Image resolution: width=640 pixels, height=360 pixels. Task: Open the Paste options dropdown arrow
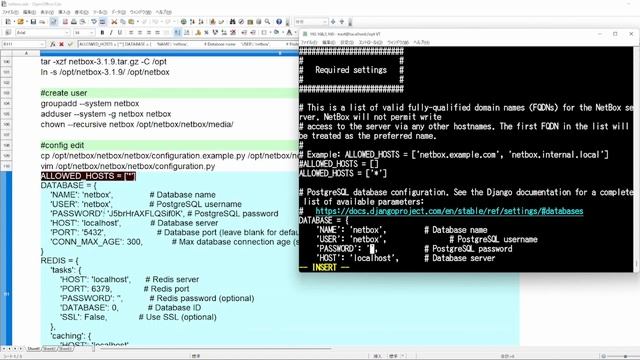tap(138, 22)
